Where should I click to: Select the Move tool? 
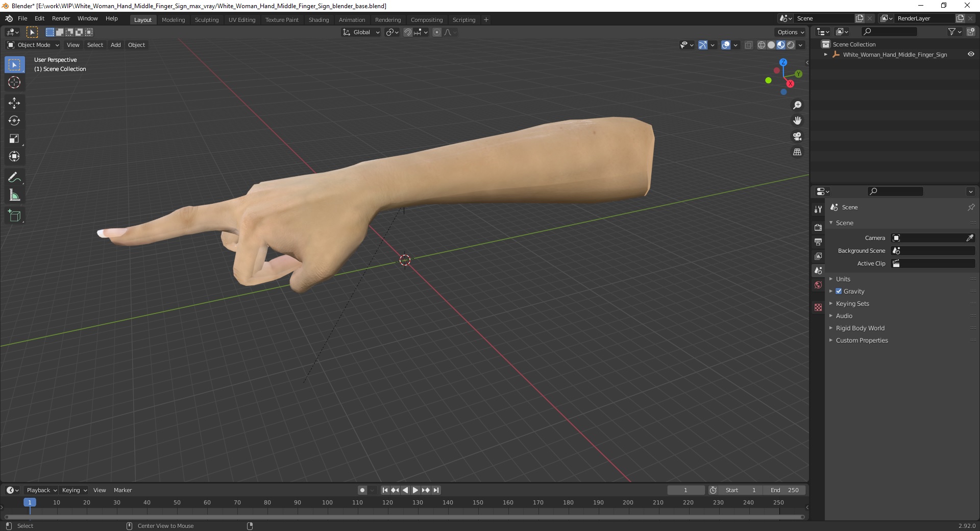pos(14,103)
